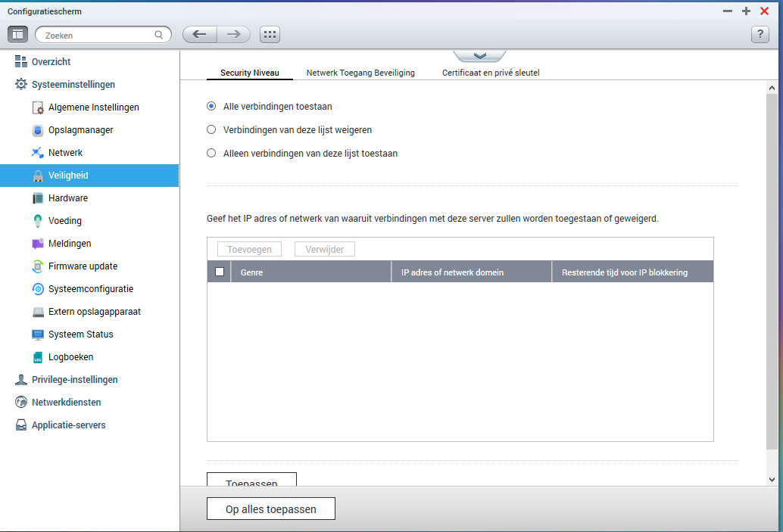Expand the top pull-down chevron handle

(479, 56)
